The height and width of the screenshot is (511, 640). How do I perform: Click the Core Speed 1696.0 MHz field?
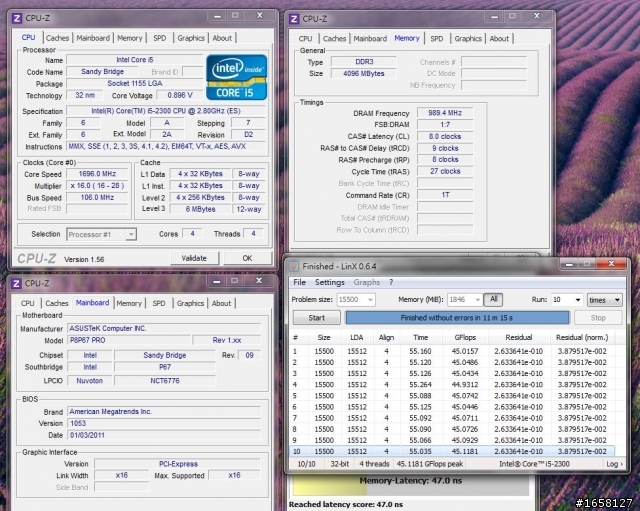pyautogui.click(x=97, y=174)
